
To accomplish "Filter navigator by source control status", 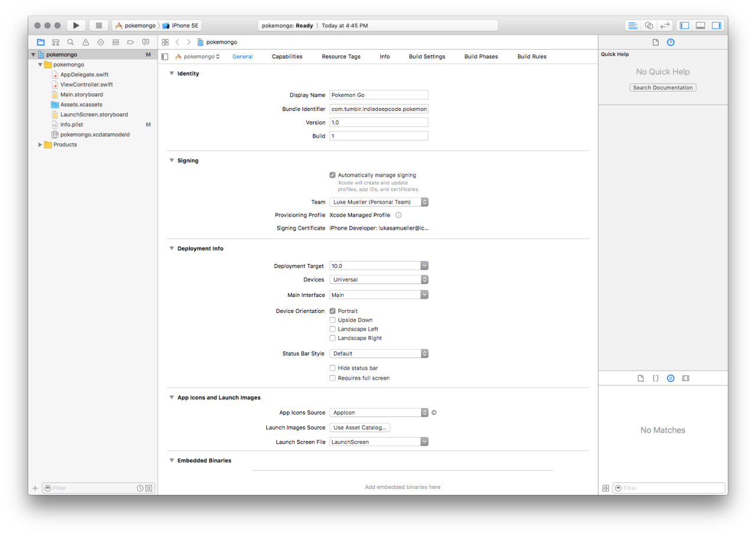I will 149,488.
